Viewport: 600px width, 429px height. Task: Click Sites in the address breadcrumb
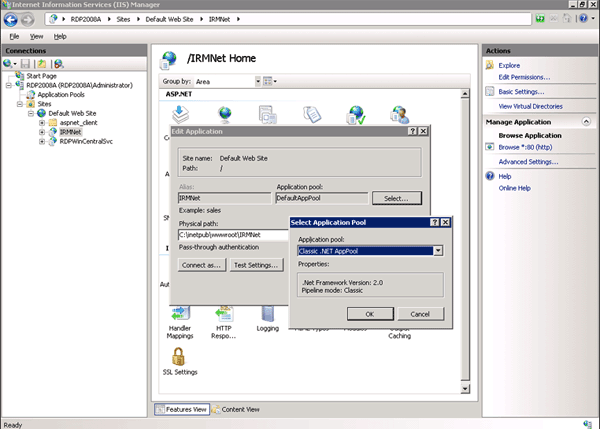pos(123,19)
